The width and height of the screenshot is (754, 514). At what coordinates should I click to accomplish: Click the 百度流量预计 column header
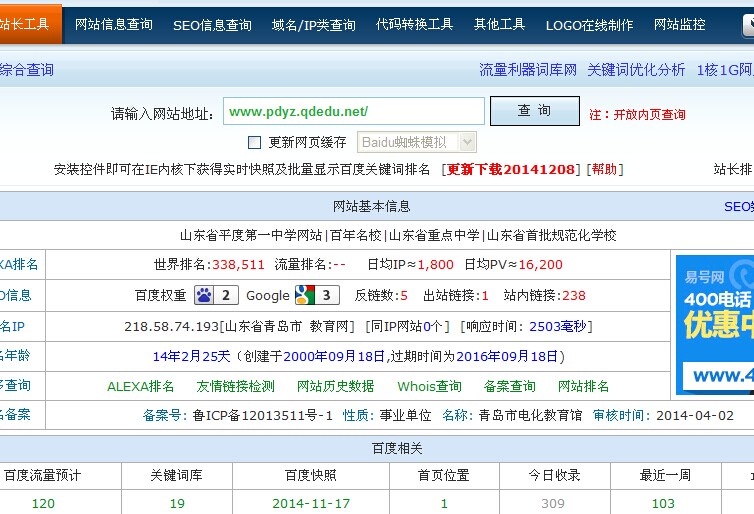pyautogui.click(x=43, y=476)
